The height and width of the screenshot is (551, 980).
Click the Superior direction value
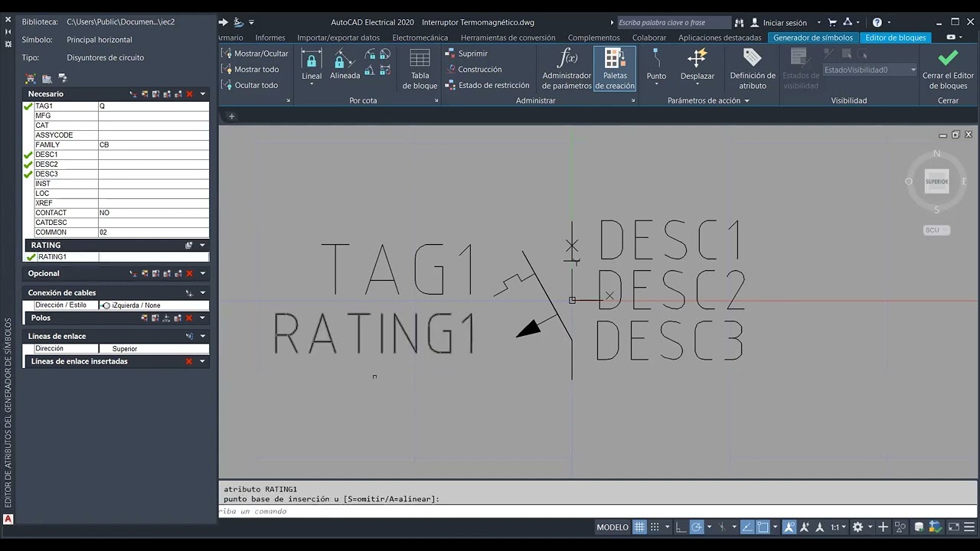coord(153,349)
